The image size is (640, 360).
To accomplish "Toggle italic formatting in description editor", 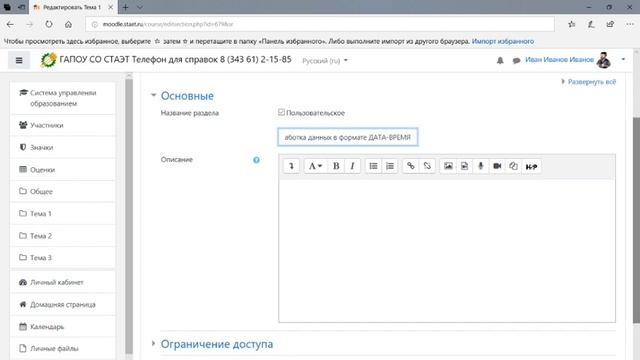I will [352, 166].
